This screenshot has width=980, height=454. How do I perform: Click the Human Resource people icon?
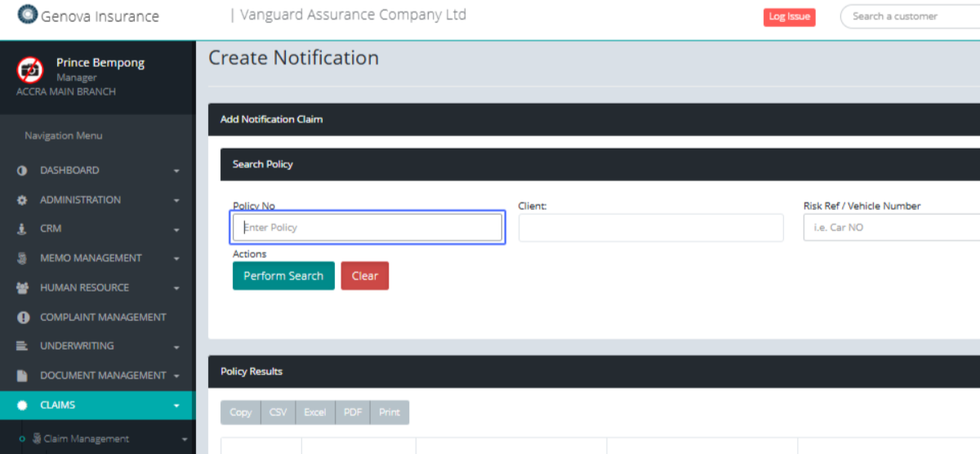click(x=22, y=287)
